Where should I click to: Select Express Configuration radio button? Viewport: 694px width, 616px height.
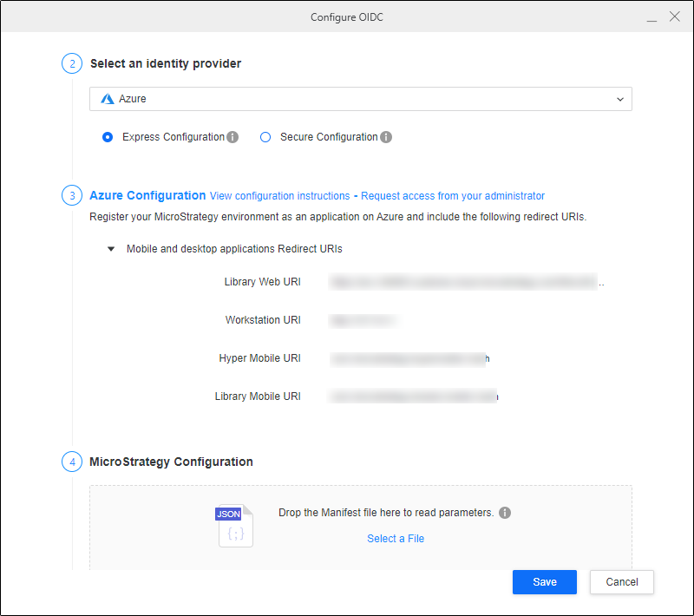108,137
